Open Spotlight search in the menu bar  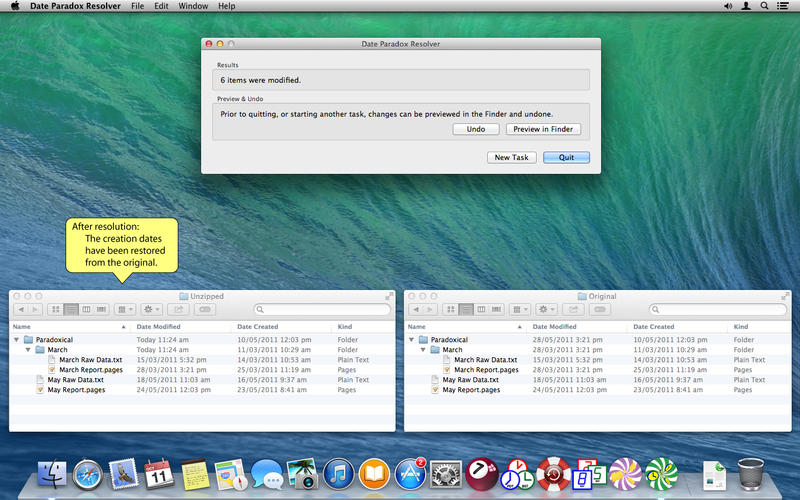coord(764,6)
